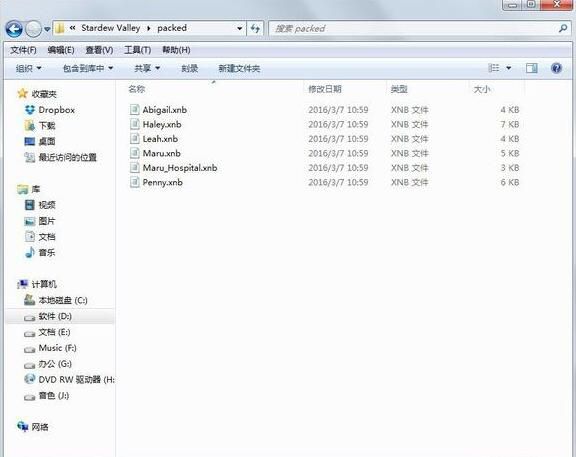Open the 组织 dropdown in toolbar
Screen dimensions: 576x457
29,68
